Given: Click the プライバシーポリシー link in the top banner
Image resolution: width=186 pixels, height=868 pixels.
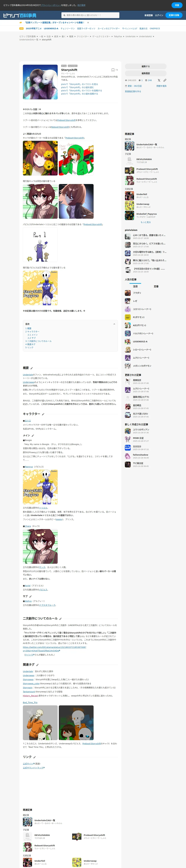Looking at the screenshot, I should (51, 5).
